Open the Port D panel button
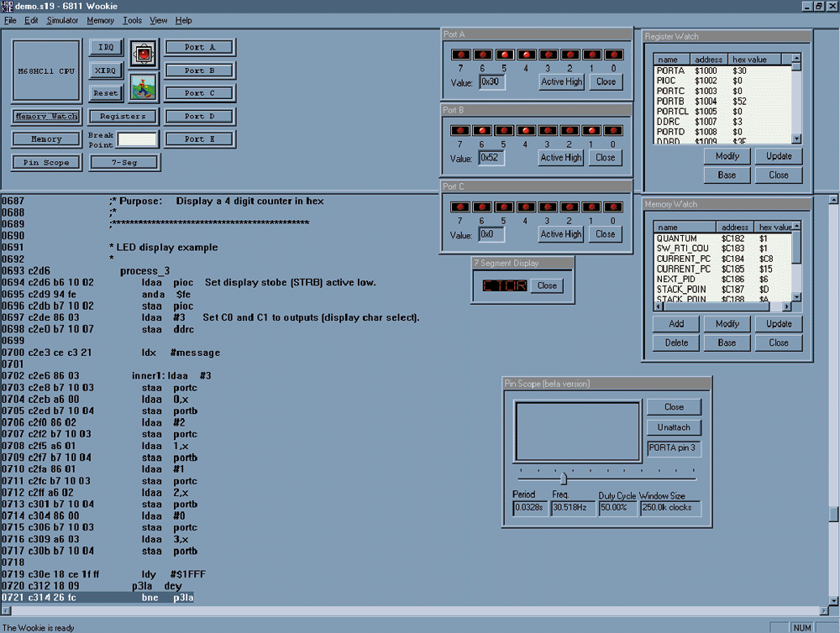 tap(200, 117)
